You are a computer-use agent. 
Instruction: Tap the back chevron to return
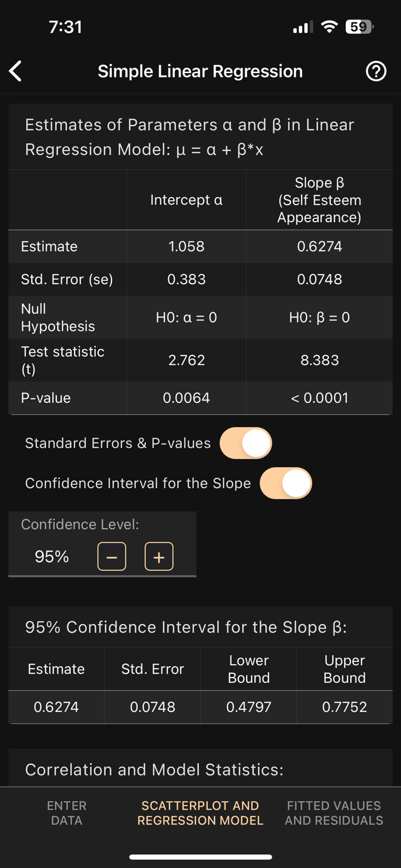click(15, 71)
